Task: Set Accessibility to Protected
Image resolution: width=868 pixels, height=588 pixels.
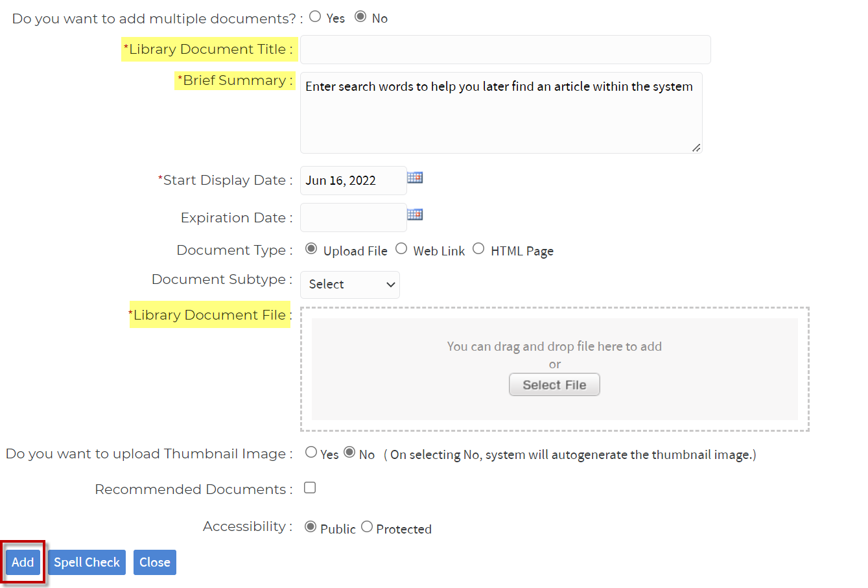Action: (367, 526)
